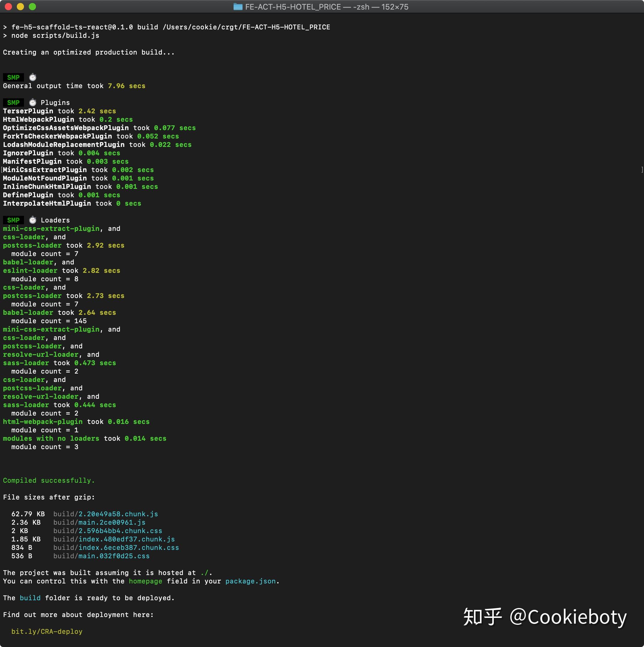Click build/index.6eceb387.chunk.css file path
This screenshot has height=647, width=644.
pos(116,547)
